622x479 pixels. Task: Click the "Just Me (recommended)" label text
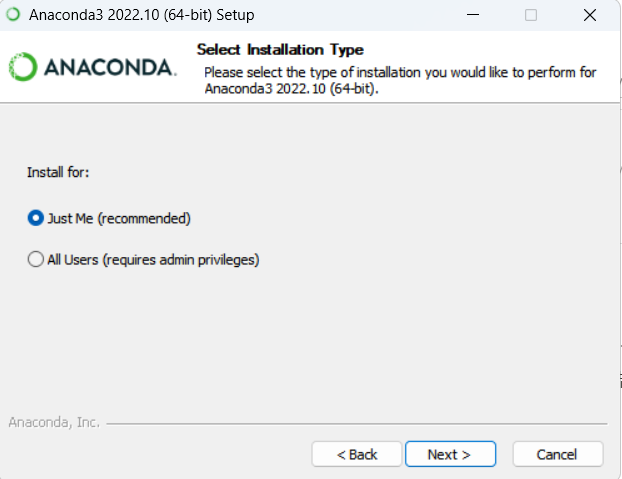tap(119, 218)
